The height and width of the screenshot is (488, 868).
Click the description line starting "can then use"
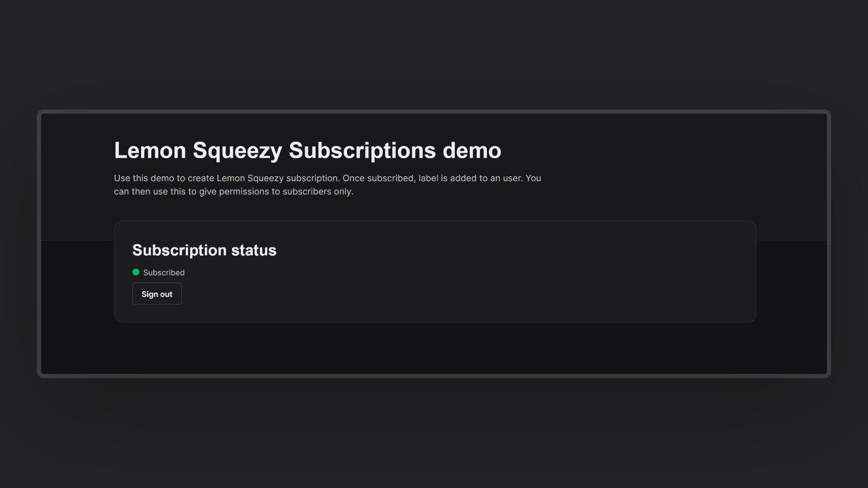pyautogui.click(x=233, y=191)
